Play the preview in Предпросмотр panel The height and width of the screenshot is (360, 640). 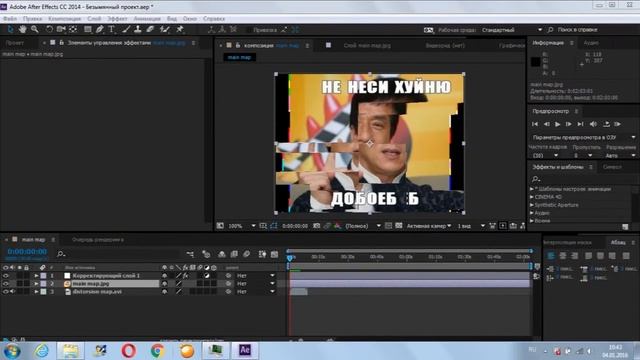(558, 124)
